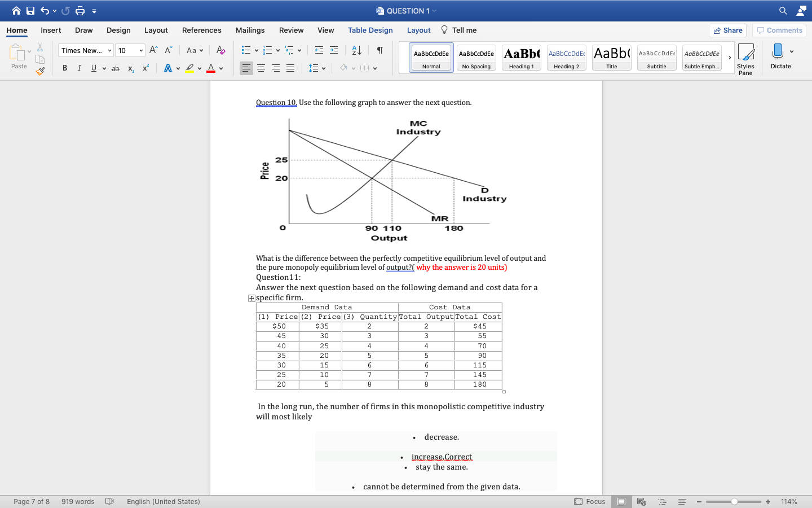Image resolution: width=812 pixels, height=508 pixels.
Task: Click the Show/Hide paragraph marks icon
Action: click(381, 51)
